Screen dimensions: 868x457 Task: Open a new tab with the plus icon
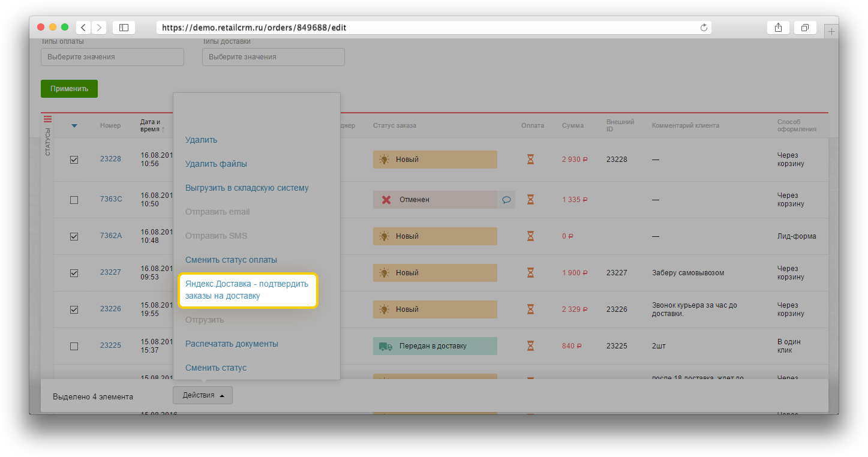click(x=832, y=32)
